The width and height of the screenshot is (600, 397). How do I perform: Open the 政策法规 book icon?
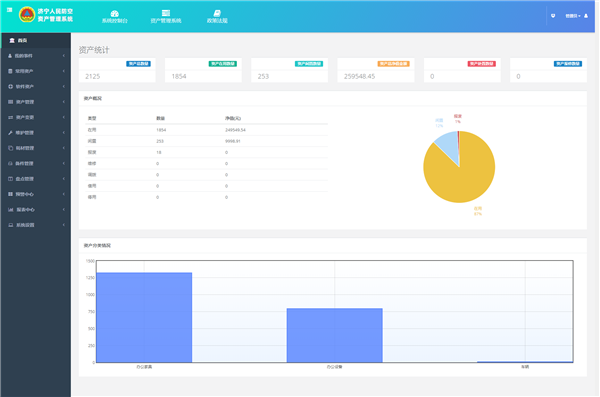click(x=217, y=13)
